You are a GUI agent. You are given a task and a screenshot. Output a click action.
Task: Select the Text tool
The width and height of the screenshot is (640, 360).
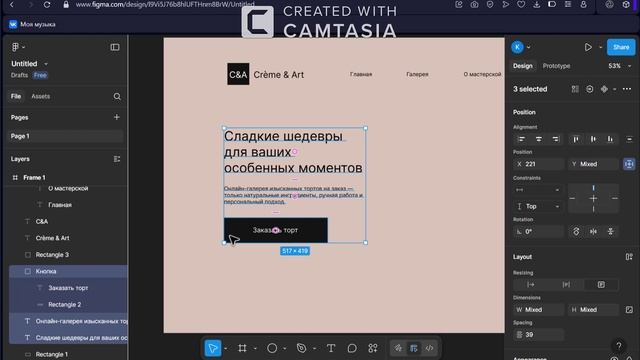(331, 348)
